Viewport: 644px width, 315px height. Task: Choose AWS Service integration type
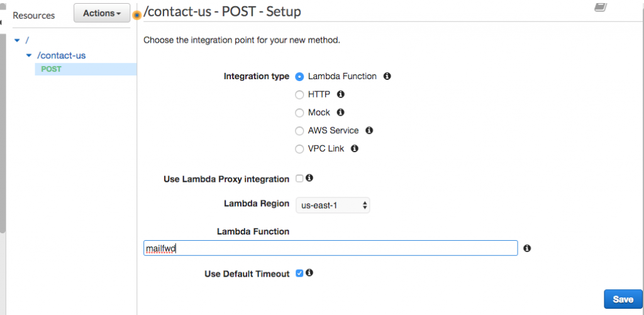pyautogui.click(x=299, y=131)
